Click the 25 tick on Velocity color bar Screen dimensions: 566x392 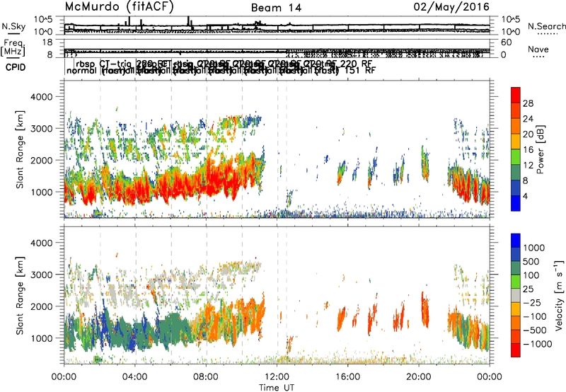(x=528, y=289)
